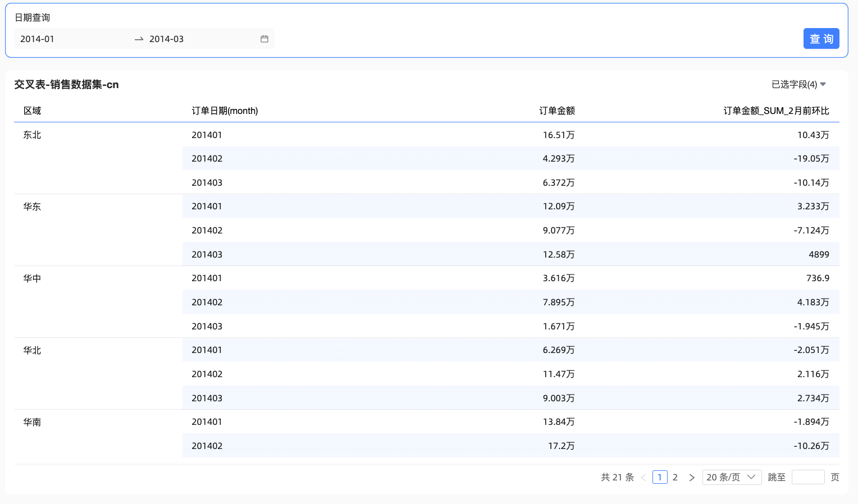This screenshot has height=504, width=858.
Task: Open the 20 条/页 page size dropdown
Action: [732, 477]
